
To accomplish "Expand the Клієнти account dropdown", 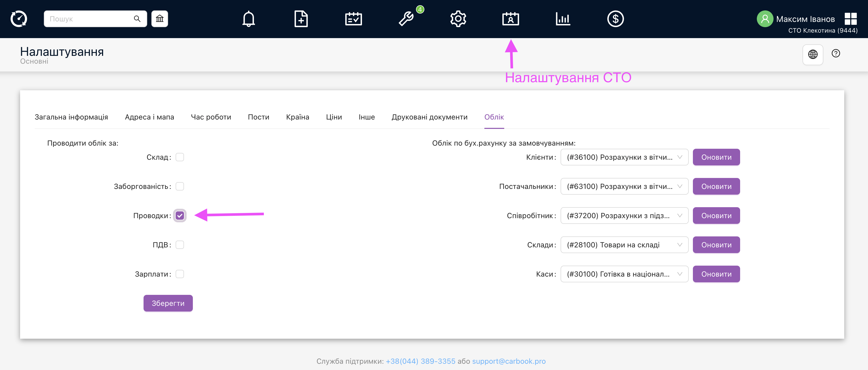I will [x=624, y=157].
